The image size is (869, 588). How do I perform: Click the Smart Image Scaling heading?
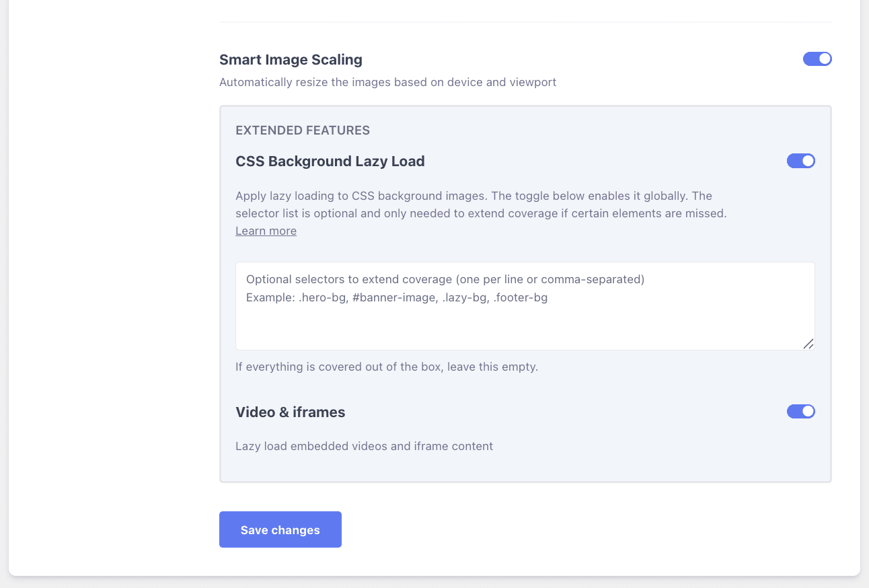(x=291, y=60)
